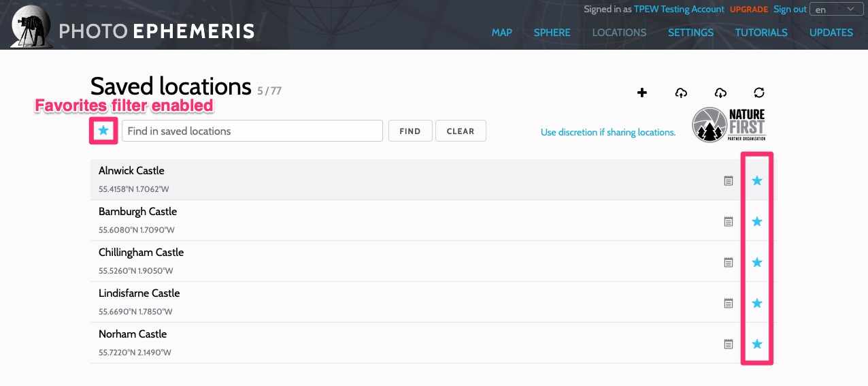Open notes icon for Bamburgh Castle
The image size is (868, 386).
click(729, 221)
